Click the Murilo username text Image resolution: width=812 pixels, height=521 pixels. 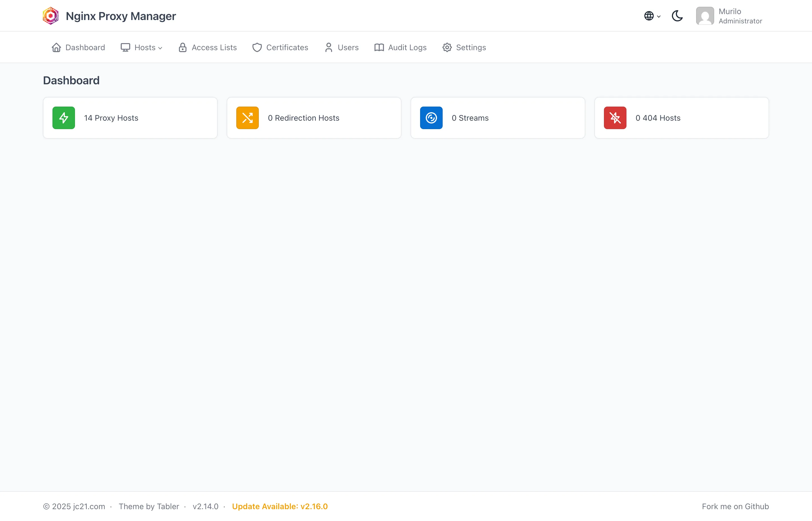point(730,12)
